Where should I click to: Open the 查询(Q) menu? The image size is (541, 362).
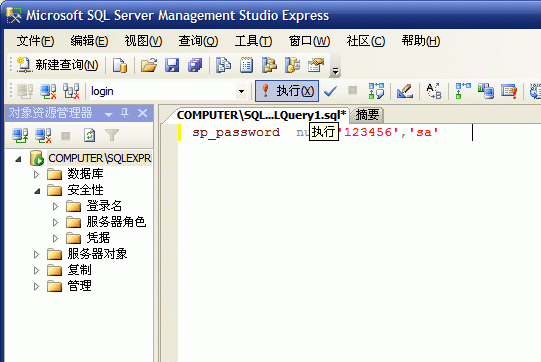pos(198,41)
